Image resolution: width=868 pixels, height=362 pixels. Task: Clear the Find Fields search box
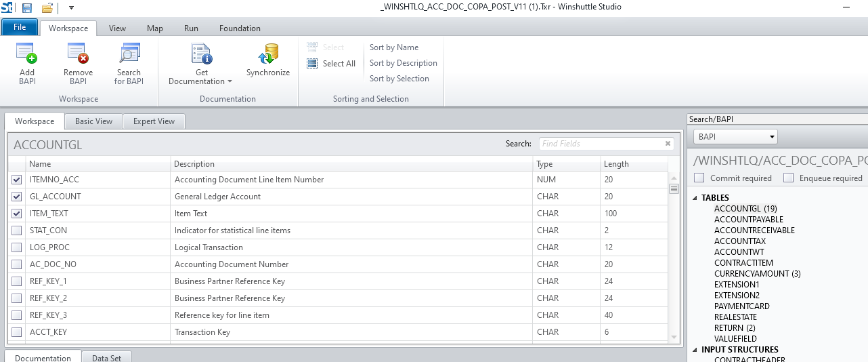pyautogui.click(x=668, y=144)
